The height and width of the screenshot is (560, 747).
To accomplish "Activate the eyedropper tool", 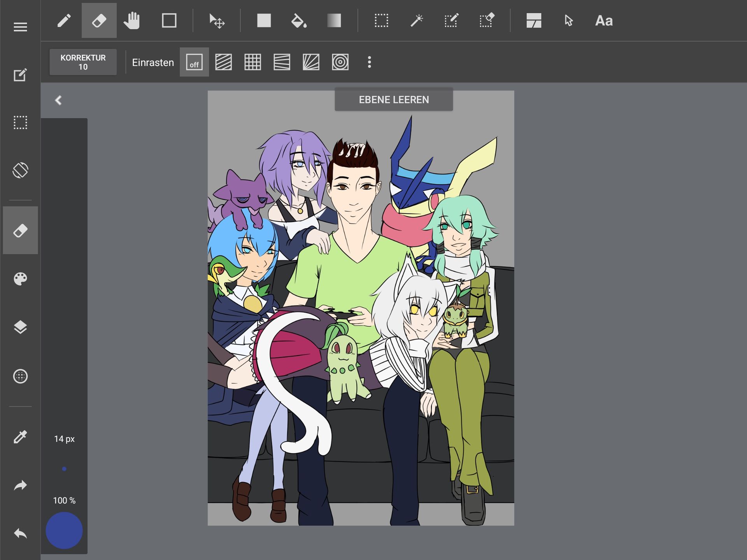I will pos(20,437).
